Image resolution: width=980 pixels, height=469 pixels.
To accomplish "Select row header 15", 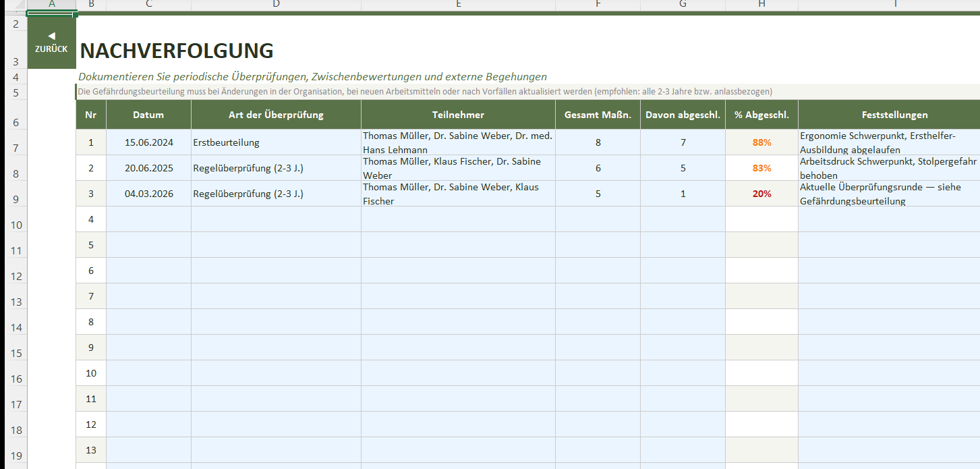I will tap(13, 353).
